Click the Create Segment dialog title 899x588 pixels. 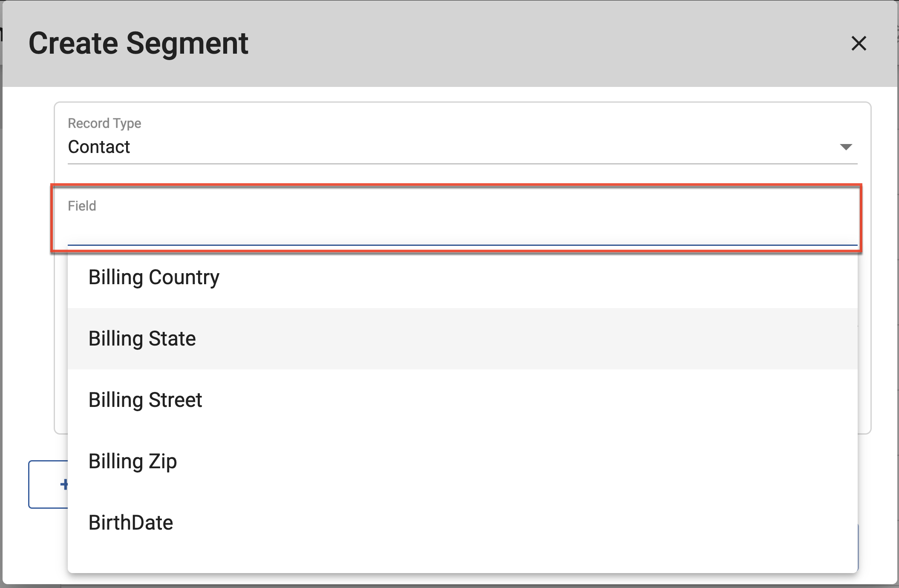point(138,43)
